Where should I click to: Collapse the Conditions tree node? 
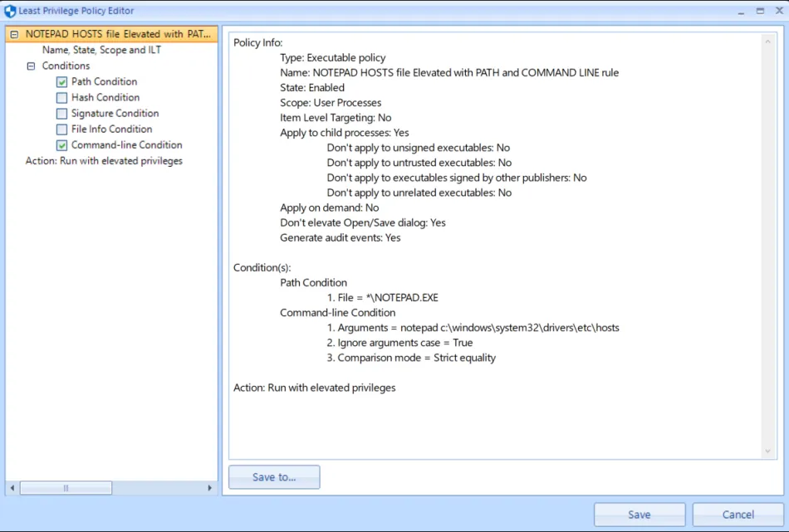[31, 66]
